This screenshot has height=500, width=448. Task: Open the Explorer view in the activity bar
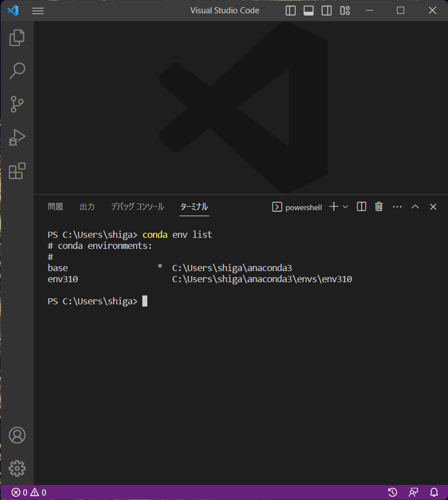(x=17, y=38)
